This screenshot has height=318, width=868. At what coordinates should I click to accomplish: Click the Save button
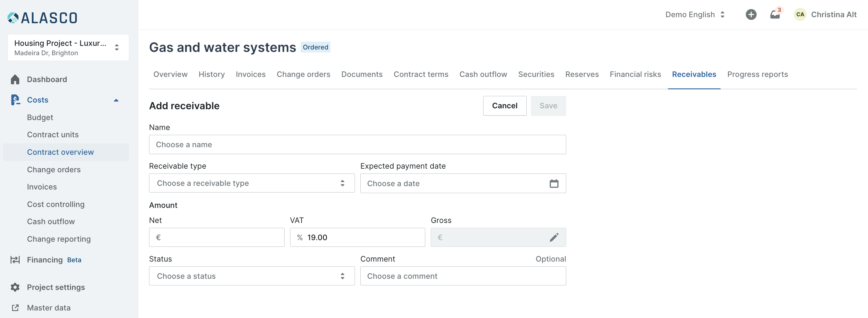548,106
